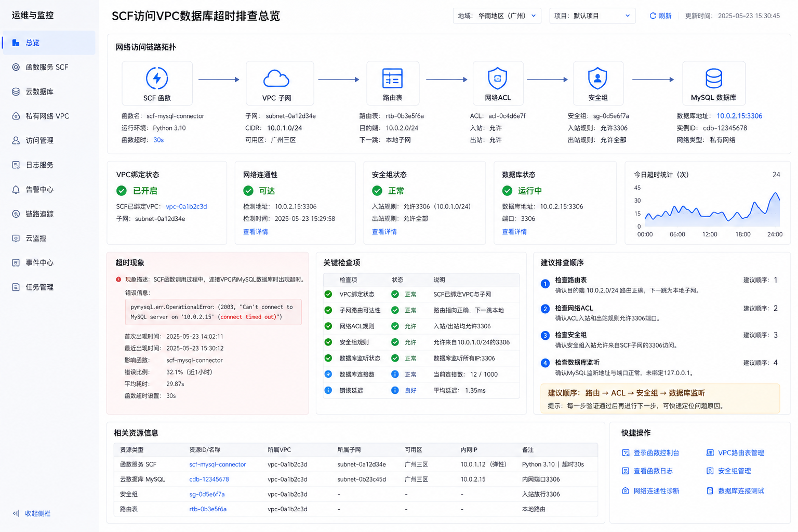The image size is (798, 532).
Task: Click the MySQL 数据库 topology icon
Action: tap(713, 78)
